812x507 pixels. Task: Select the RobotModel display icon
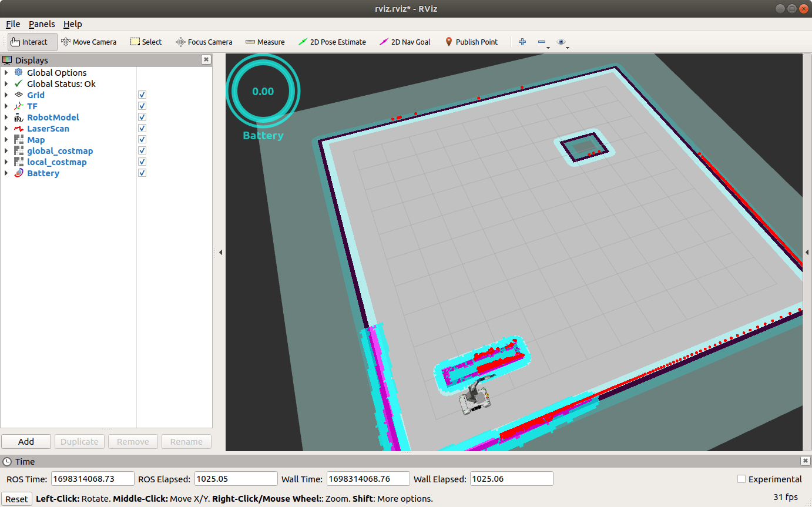pyautogui.click(x=19, y=117)
